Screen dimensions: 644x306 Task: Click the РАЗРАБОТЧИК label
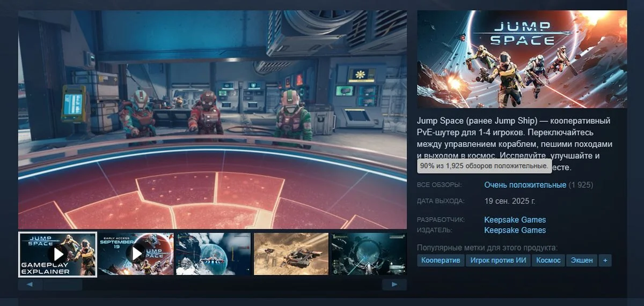click(441, 220)
